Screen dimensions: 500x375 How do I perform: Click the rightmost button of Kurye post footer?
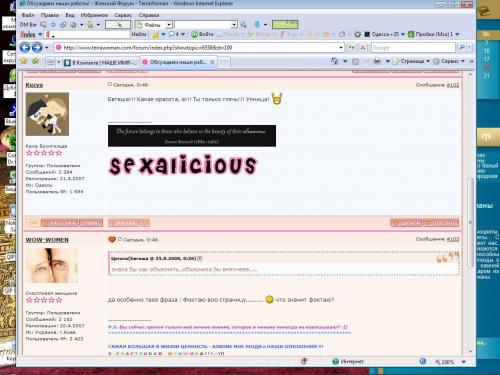pos(441,223)
